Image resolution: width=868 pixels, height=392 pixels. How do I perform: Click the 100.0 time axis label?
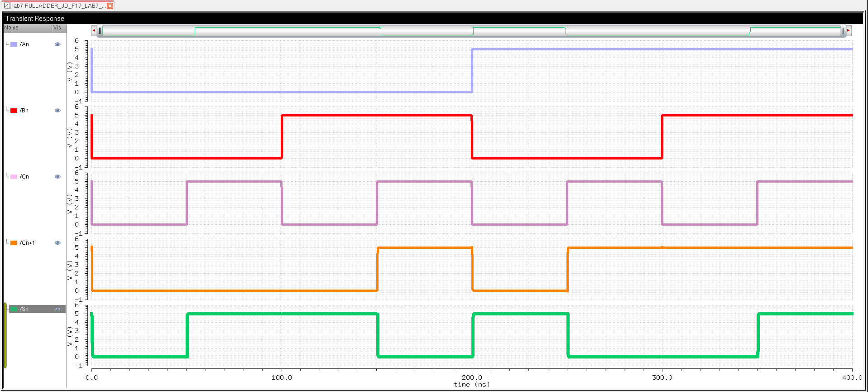click(282, 377)
